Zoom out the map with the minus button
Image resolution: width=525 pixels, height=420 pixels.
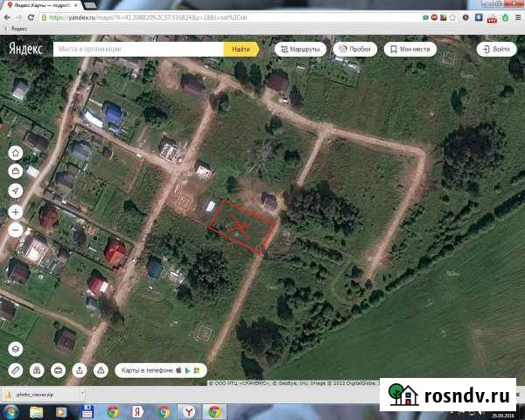coord(16,230)
